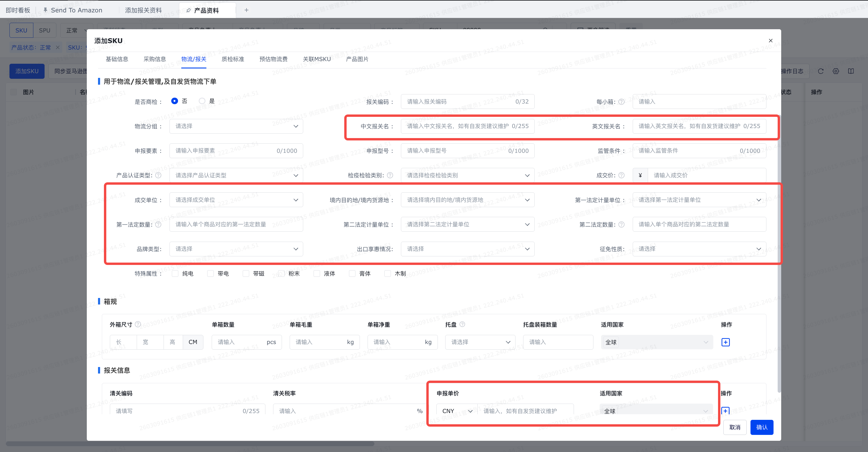
Task: Click the help icon next to 成交价
Action: coord(621,175)
